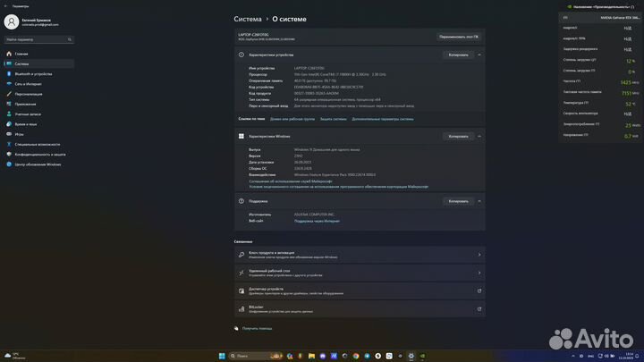
Task: Click info icon beside Характеристики устройства
Action: tap(241, 55)
